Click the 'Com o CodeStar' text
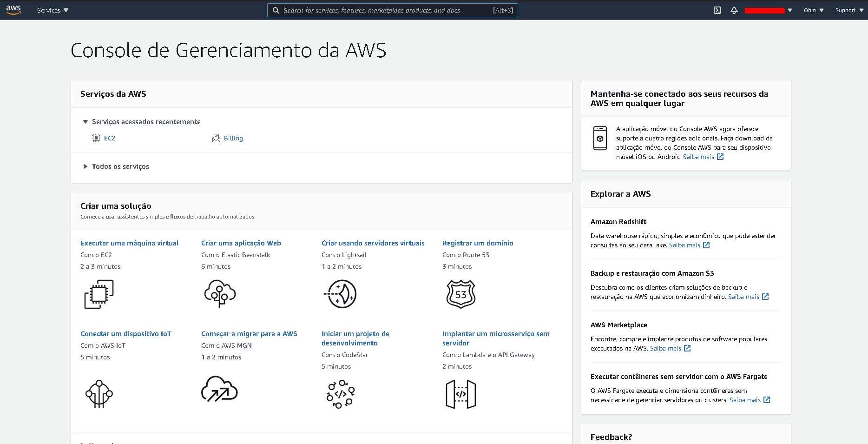 [x=345, y=355]
